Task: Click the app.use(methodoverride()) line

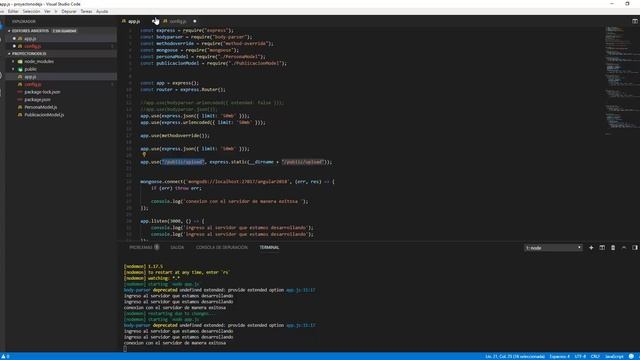Action: pyautogui.click(x=175, y=136)
